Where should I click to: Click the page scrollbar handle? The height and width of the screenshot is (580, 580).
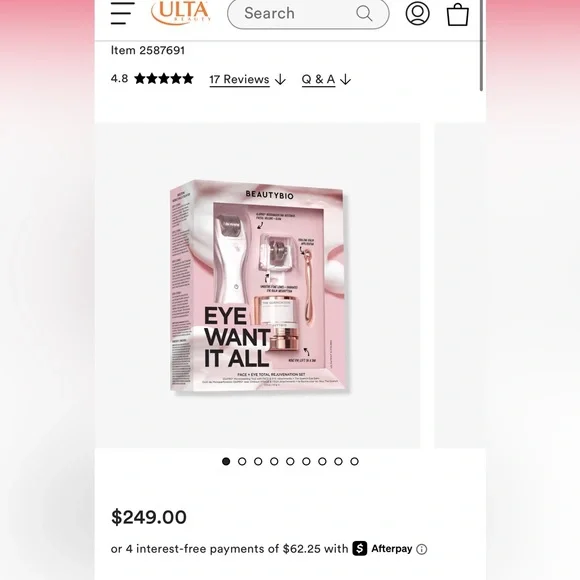coord(481,44)
